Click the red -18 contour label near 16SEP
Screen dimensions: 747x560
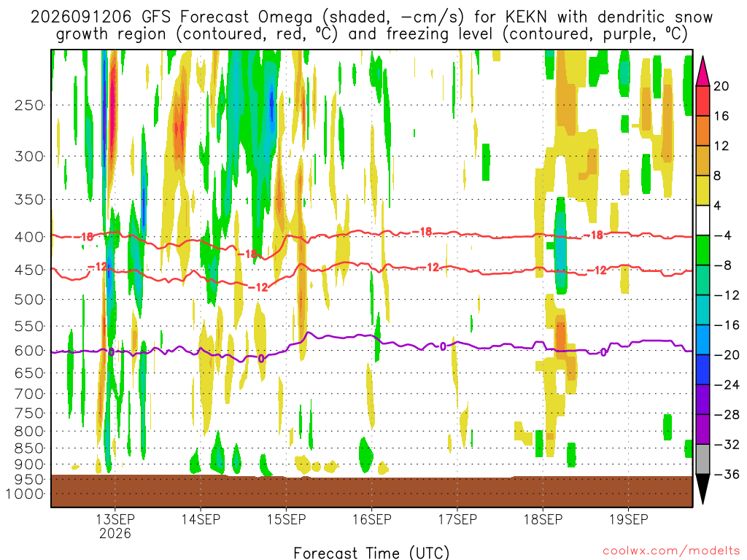pos(422,232)
